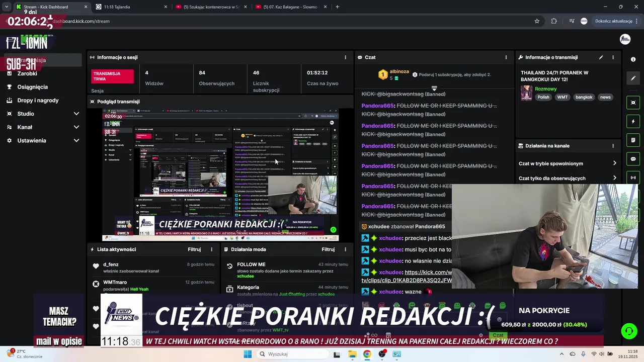Open the kick.com clip link in chat
Screen dimensions: 644x362
(407, 276)
